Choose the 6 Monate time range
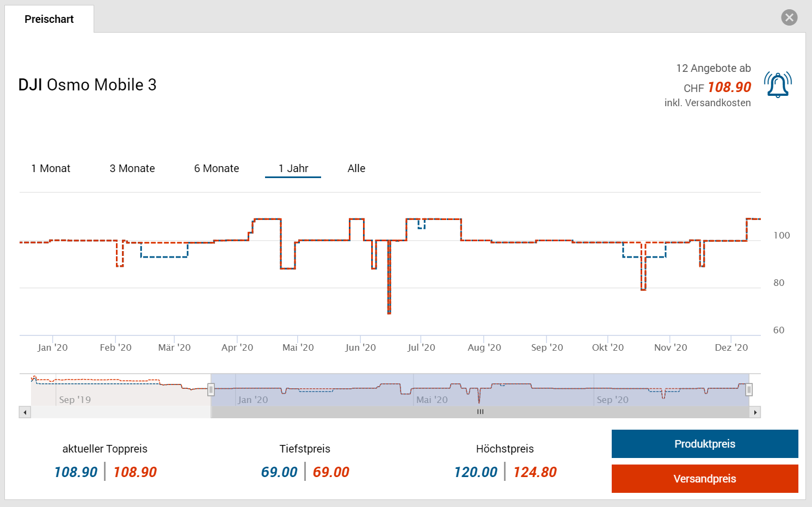The image size is (812, 507). click(x=217, y=168)
